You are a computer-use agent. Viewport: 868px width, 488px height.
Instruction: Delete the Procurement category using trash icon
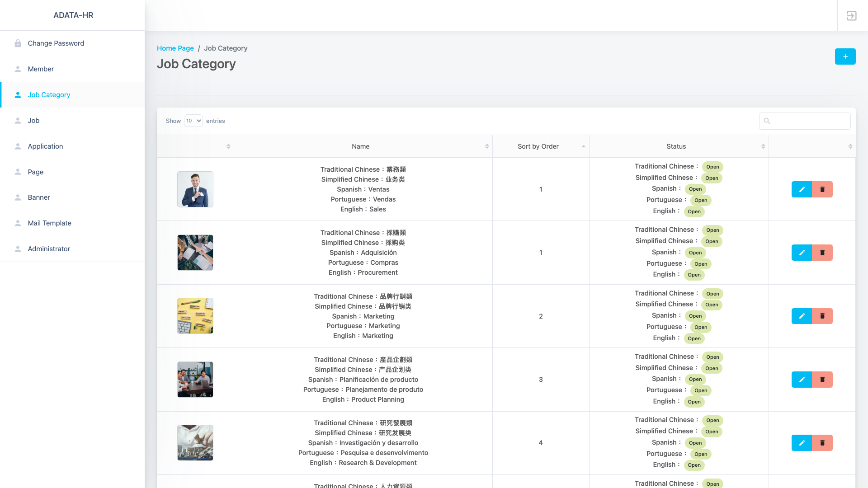click(822, 253)
